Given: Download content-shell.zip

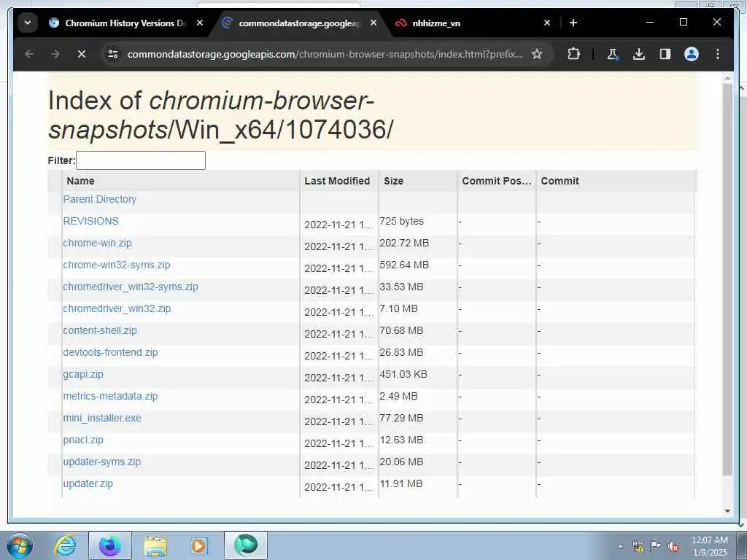Looking at the screenshot, I should 99,330.
